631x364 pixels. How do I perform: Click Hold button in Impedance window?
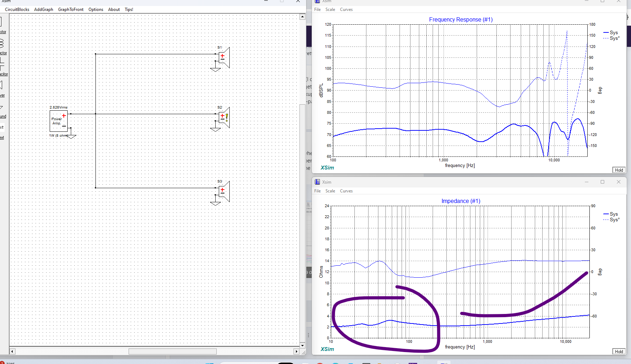pyautogui.click(x=619, y=352)
